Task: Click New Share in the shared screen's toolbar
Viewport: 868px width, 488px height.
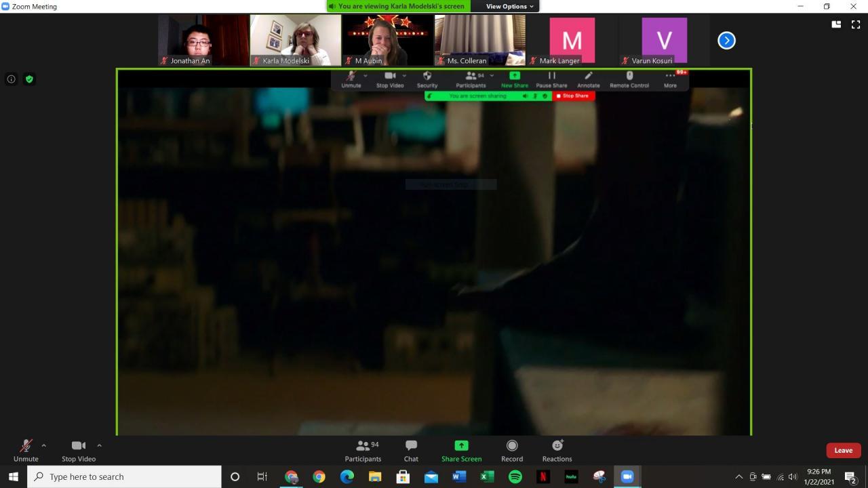Action: [515, 79]
